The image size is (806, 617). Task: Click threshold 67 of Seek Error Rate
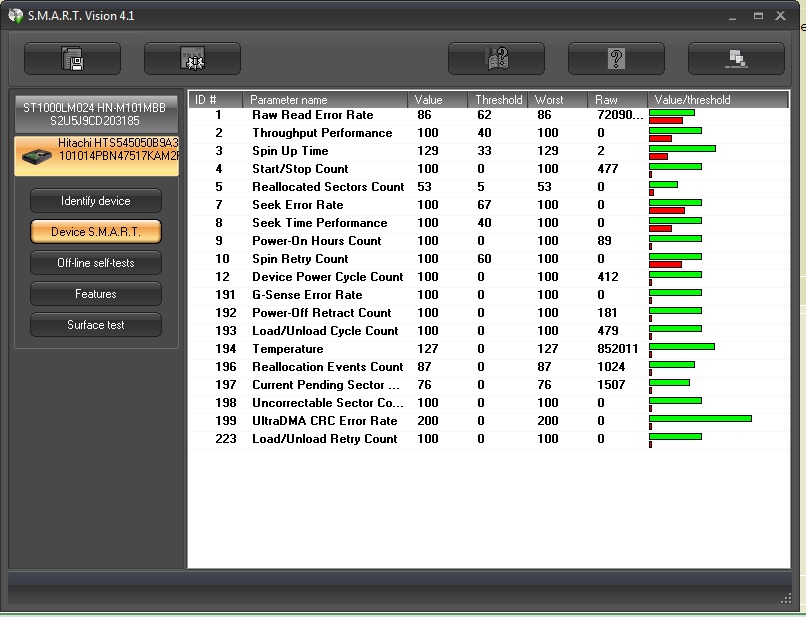point(484,205)
